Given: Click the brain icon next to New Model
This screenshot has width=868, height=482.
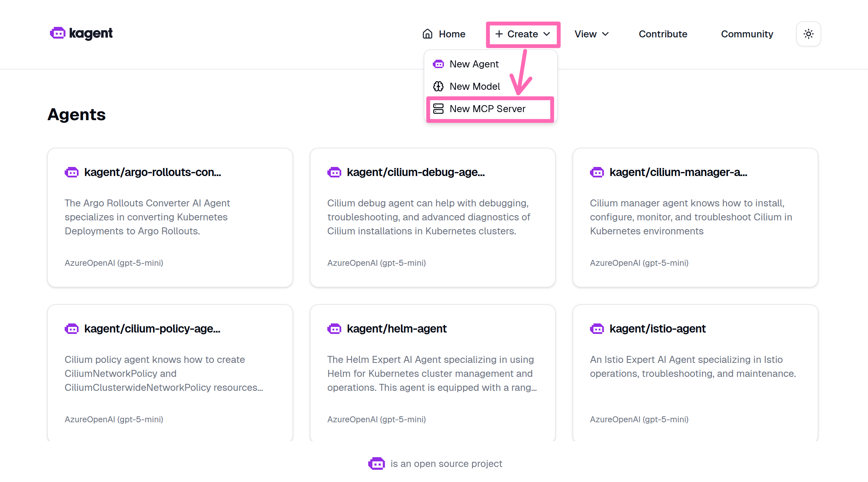Looking at the screenshot, I should click(438, 86).
